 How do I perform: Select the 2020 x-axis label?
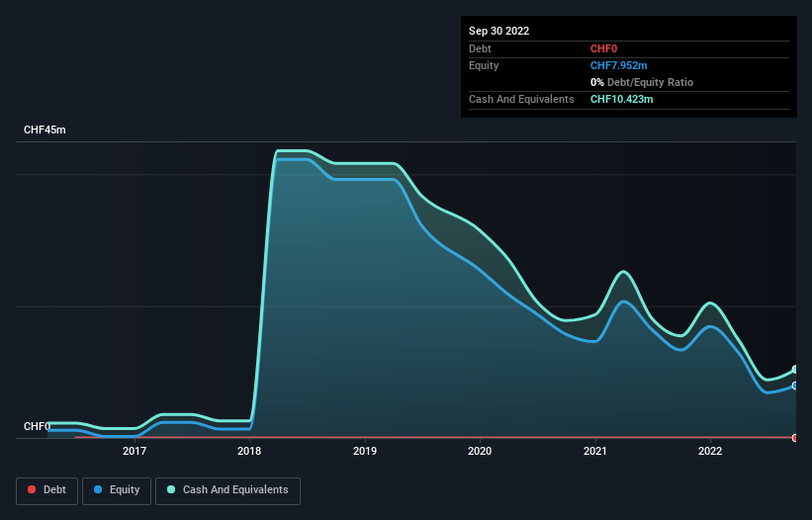[x=480, y=451]
